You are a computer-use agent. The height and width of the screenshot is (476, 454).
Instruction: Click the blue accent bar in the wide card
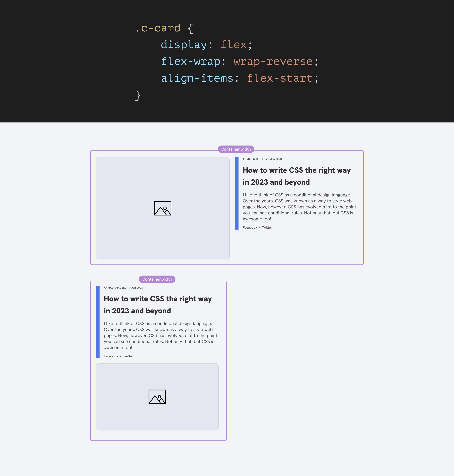click(236, 193)
